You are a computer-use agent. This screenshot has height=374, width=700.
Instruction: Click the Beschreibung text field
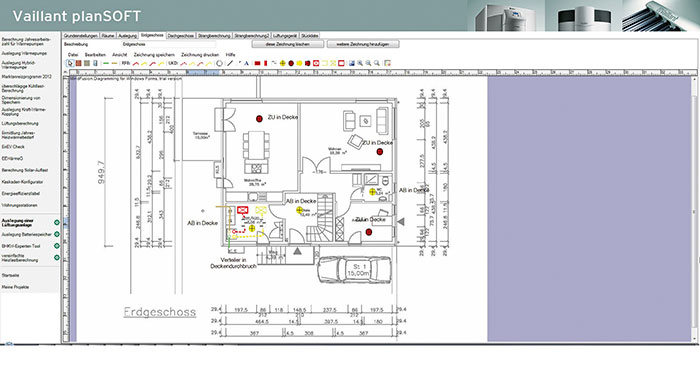pyautogui.click(x=169, y=44)
